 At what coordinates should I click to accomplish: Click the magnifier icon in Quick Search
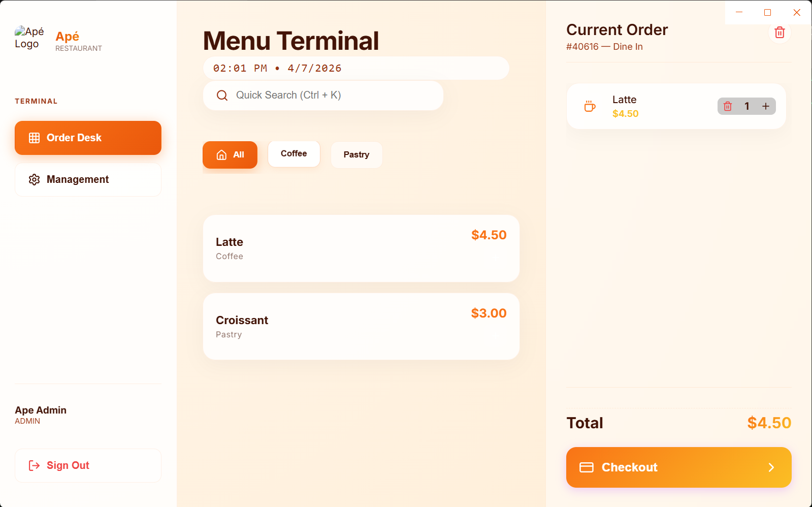[x=222, y=95]
